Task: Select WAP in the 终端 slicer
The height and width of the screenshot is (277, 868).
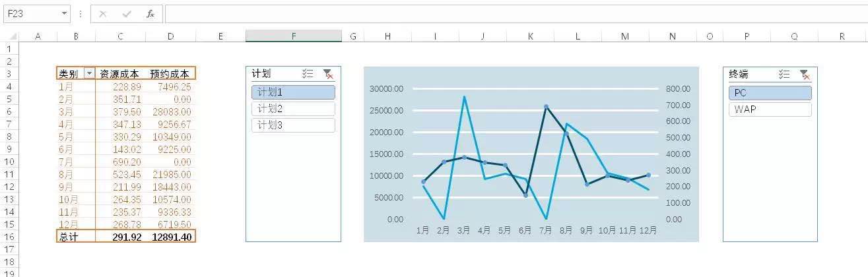Action: [770, 109]
